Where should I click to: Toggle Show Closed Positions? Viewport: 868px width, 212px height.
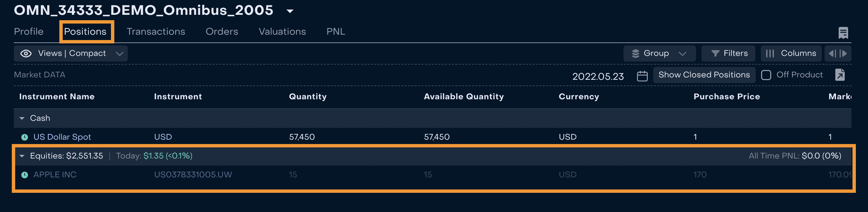(704, 75)
